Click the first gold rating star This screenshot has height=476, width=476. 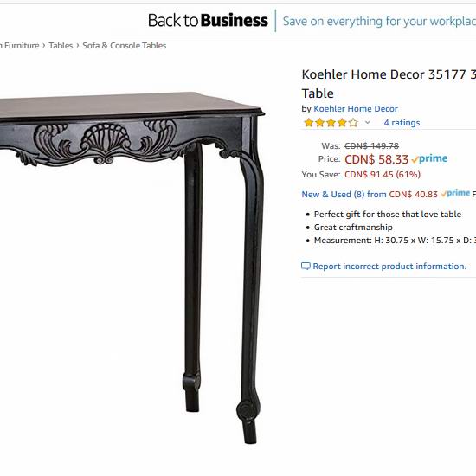(308, 123)
